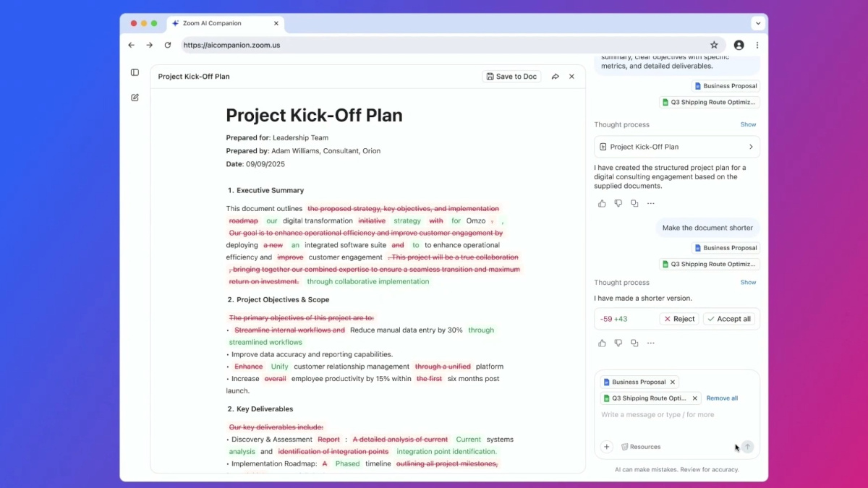
Task: Remove Q3 Shipping Route attachment from input
Action: (x=695, y=398)
